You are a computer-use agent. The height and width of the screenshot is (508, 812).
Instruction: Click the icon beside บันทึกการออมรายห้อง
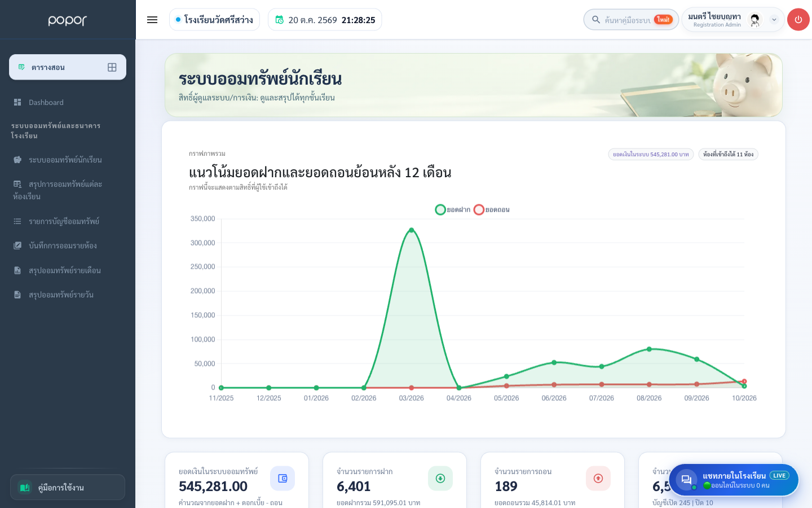point(17,246)
